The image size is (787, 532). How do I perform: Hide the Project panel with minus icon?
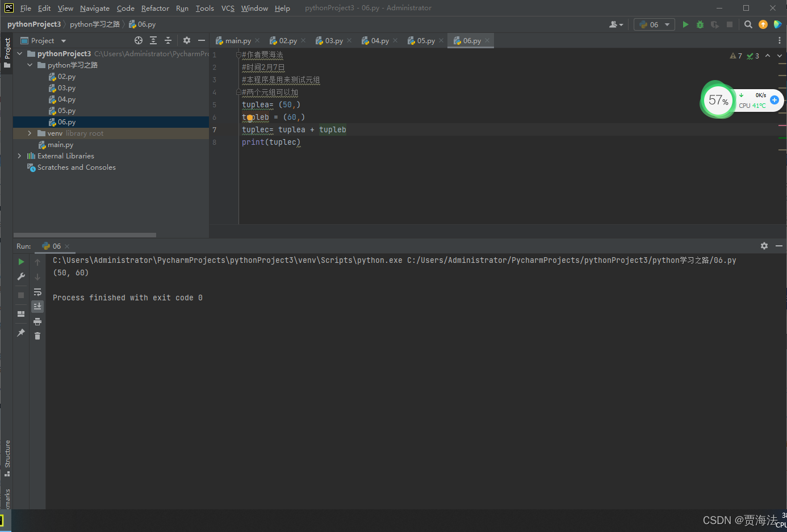tap(202, 40)
